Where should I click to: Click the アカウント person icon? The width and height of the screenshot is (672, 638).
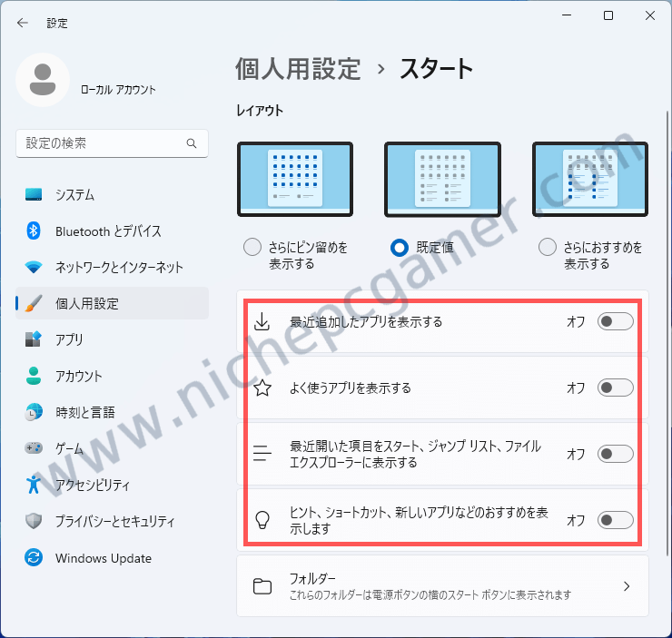click(34, 376)
